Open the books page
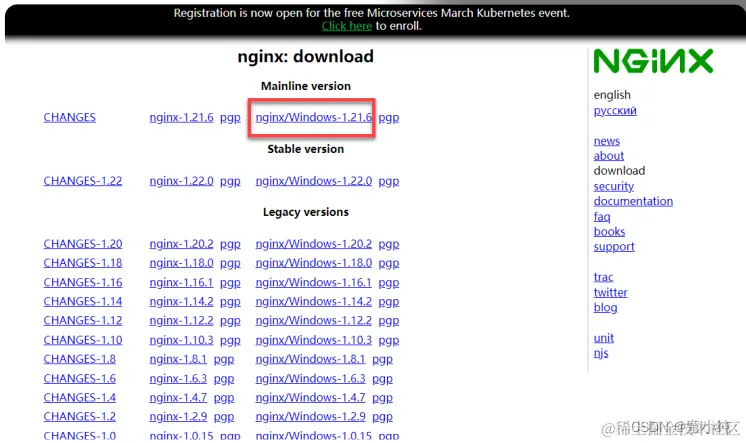746x443 pixels. point(609,232)
